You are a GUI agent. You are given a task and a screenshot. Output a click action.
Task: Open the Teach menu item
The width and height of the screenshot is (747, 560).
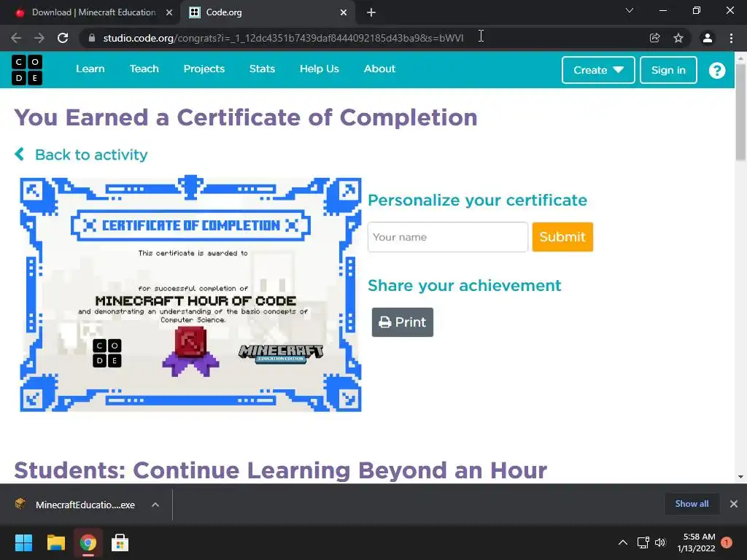pos(144,69)
